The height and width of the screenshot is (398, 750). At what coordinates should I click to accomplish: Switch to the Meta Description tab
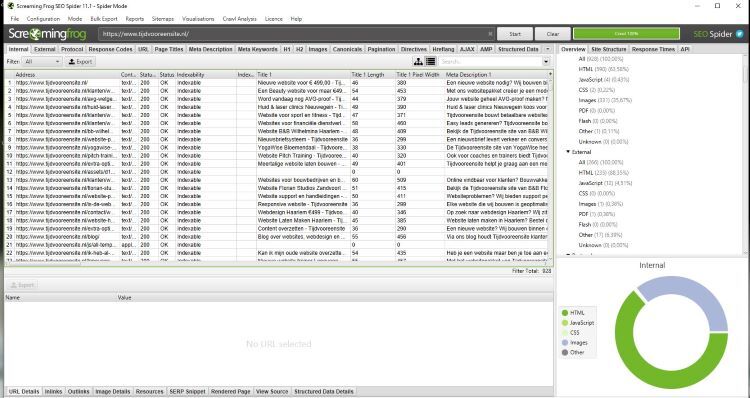click(210, 49)
